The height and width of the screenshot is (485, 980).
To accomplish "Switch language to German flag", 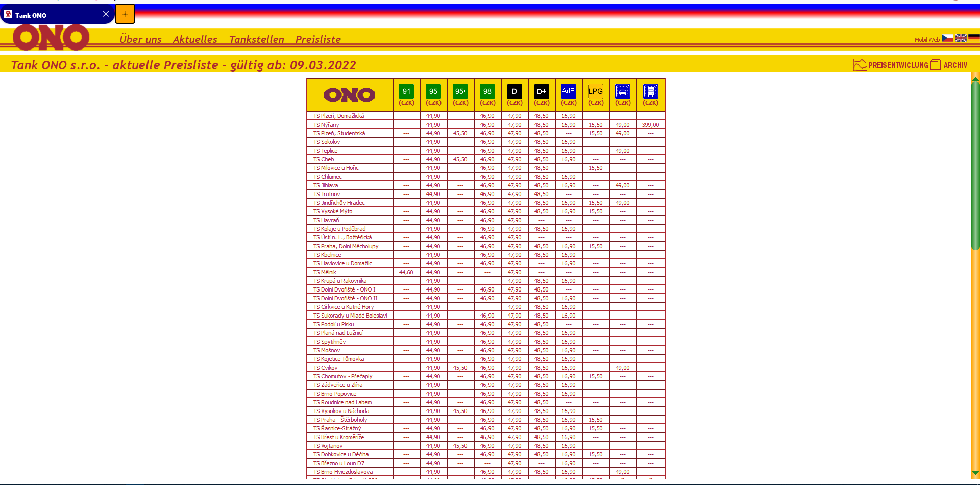I will point(974,38).
